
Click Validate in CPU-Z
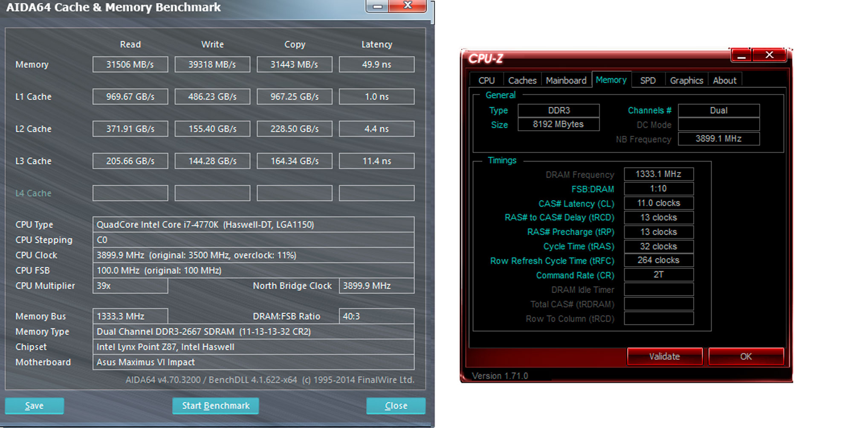coord(664,356)
